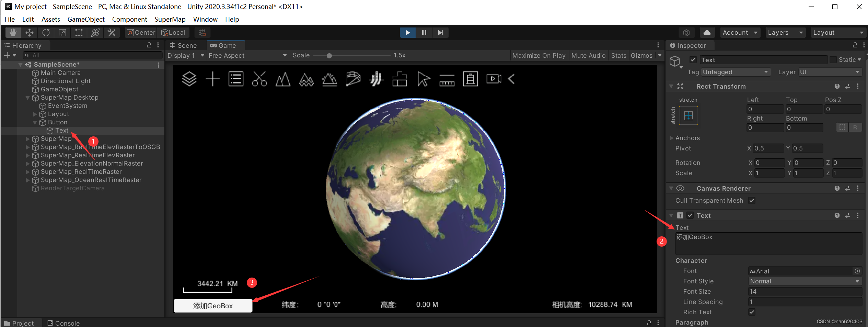Image resolution: width=868 pixels, height=327 pixels.
Task: Uncheck the Text component enable checkbox
Action: click(x=690, y=215)
